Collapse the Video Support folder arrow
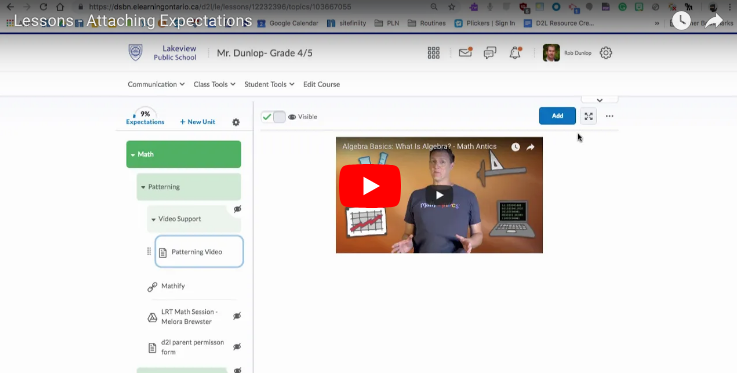Image resolution: width=737 pixels, height=379 pixels. tap(153, 220)
